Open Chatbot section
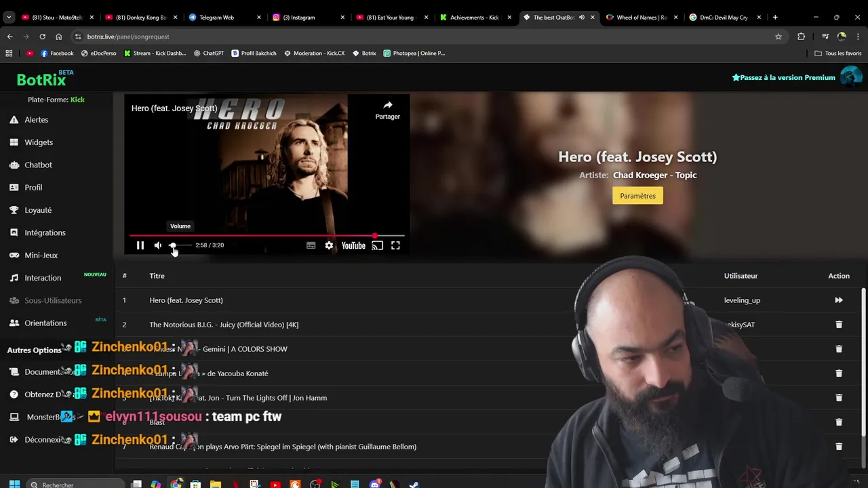The height and width of the screenshot is (488, 868). (x=38, y=165)
